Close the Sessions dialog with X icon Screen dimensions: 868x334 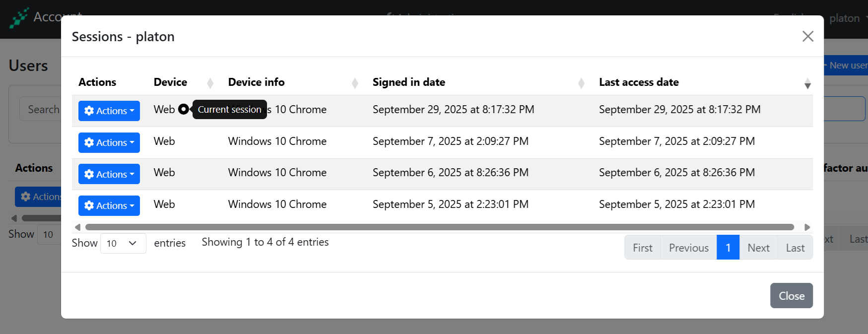point(807,36)
